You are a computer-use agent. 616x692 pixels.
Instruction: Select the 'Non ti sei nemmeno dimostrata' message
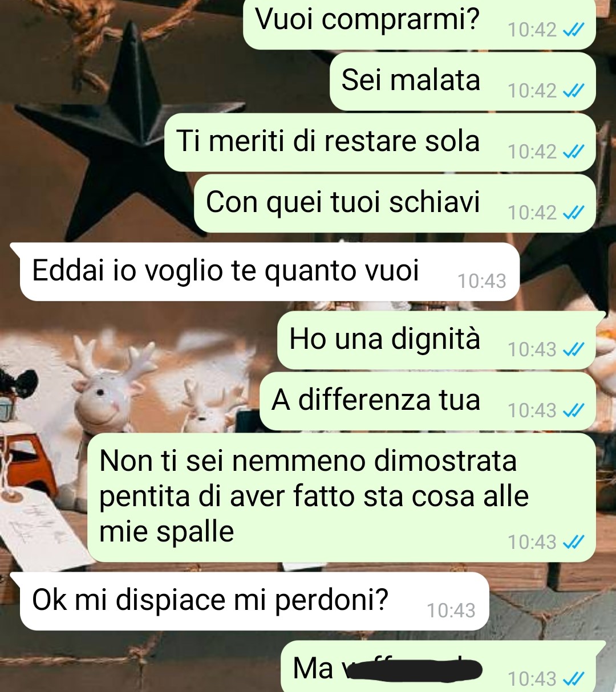(x=342, y=498)
